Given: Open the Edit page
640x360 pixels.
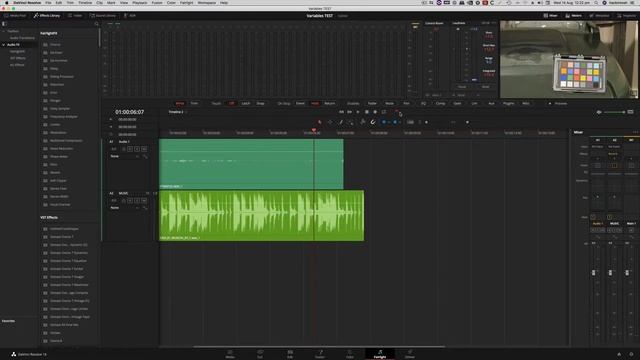Looking at the screenshot, I should pyautogui.click(x=290, y=354).
